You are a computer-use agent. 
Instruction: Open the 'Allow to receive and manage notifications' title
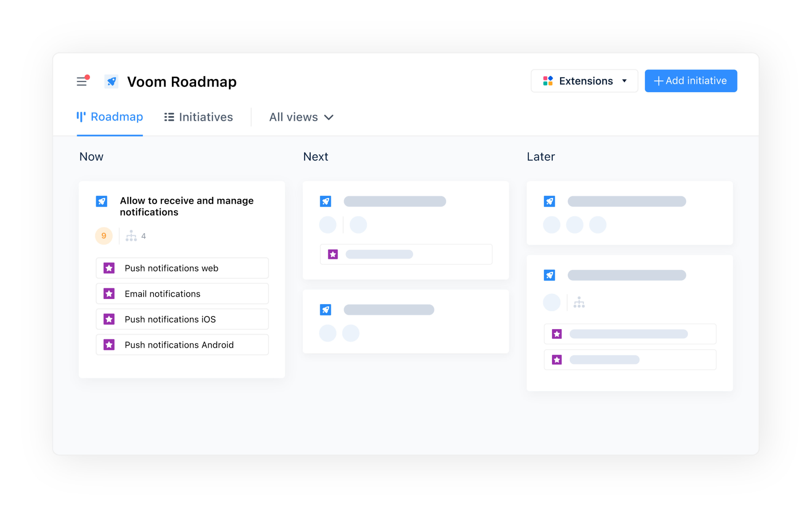click(x=186, y=206)
